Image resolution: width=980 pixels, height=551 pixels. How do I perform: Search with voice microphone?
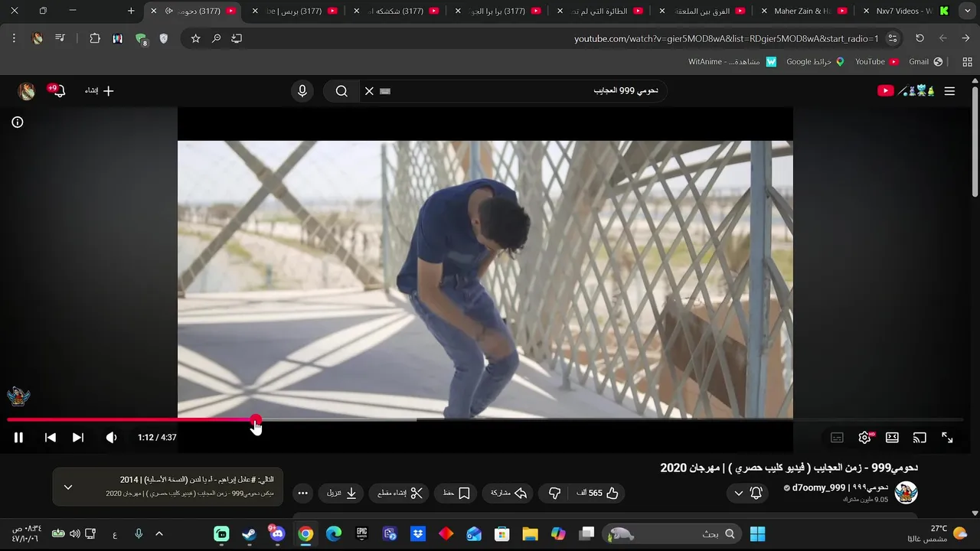(302, 91)
